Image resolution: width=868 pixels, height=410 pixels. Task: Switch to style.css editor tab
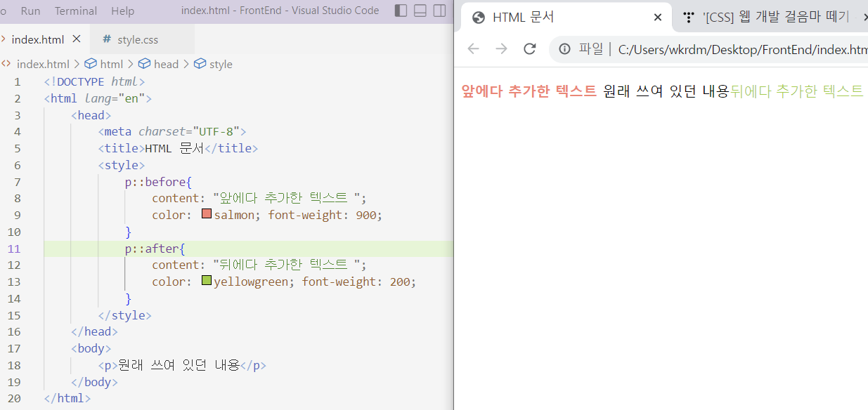coord(142,39)
